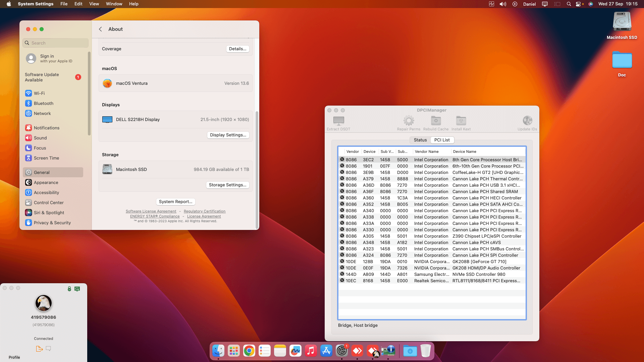644x362 pixels.
Task: Open the Window menu in menu bar
Action: point(114,4)
